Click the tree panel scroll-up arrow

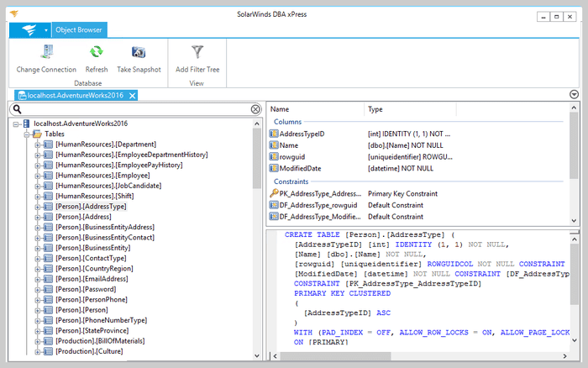point(257,124)
